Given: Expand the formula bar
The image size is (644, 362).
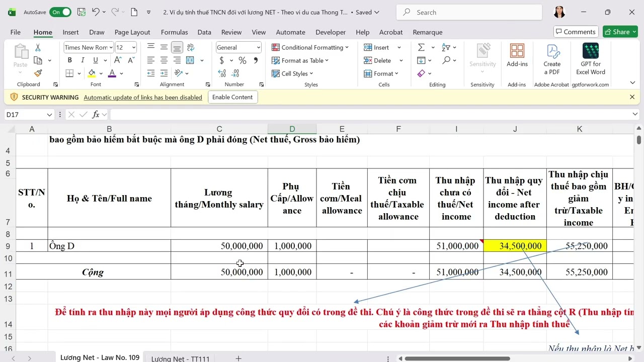Looking at the screenshot, I should point(635,115).
